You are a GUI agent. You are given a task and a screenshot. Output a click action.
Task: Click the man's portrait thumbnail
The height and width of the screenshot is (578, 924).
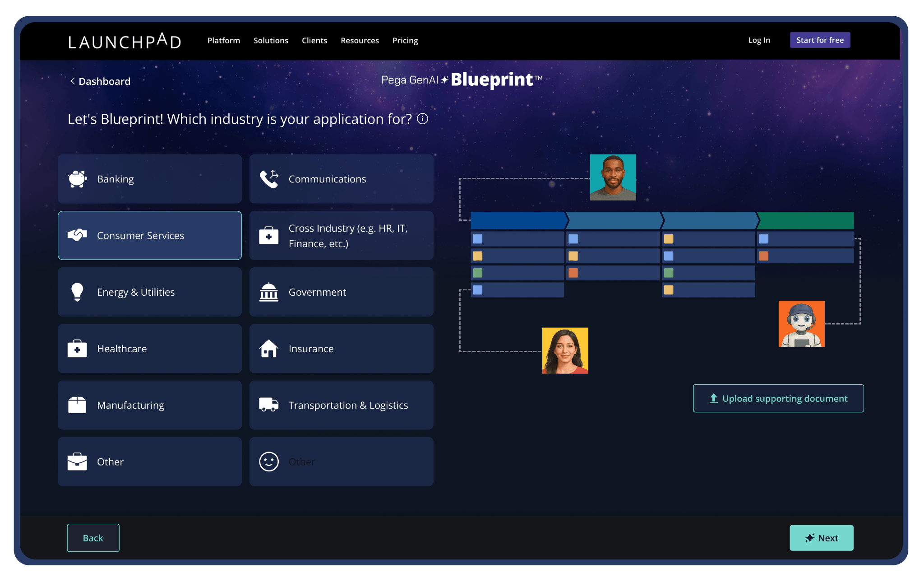tap(613, 177)
